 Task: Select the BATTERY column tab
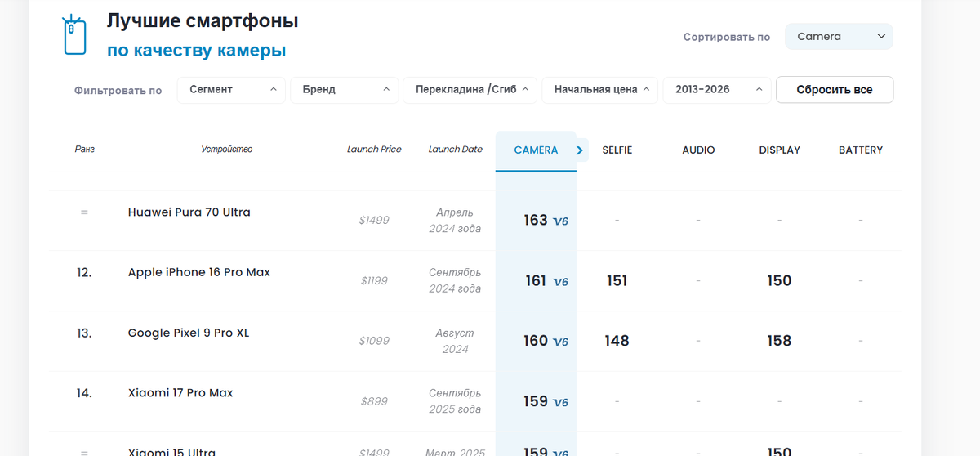pyautogui.click(x=861, y=150)
